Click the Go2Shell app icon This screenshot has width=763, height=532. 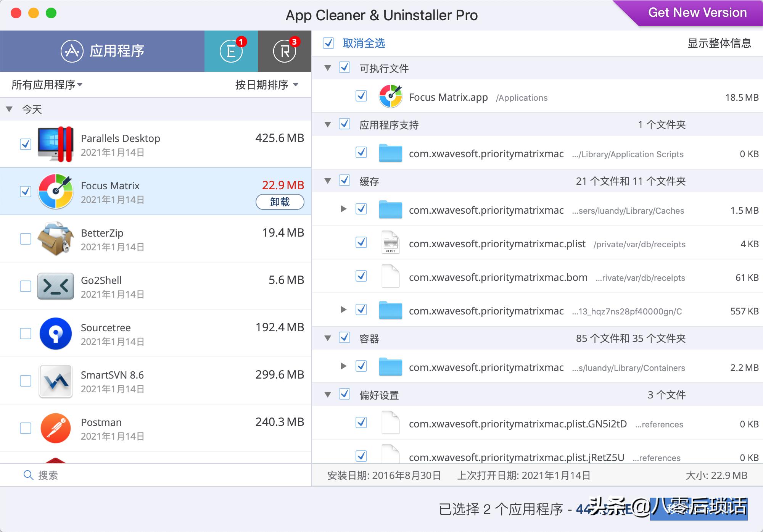(56, 286)
